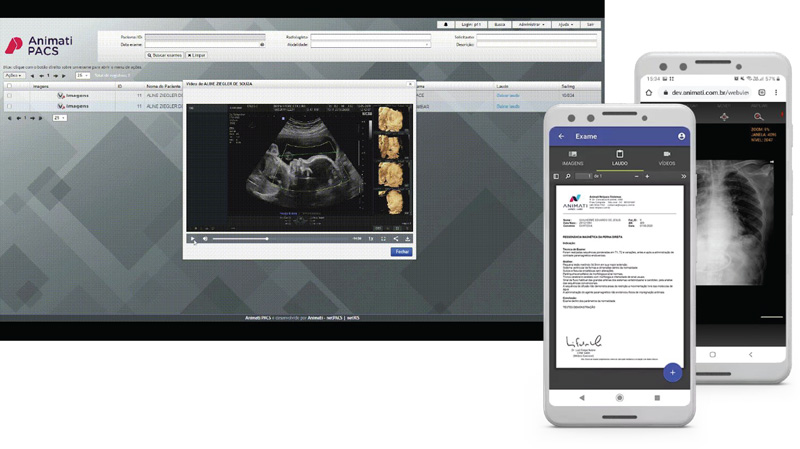
Task: Tick the select-all checkbox in table header
Action: point(9,86)
